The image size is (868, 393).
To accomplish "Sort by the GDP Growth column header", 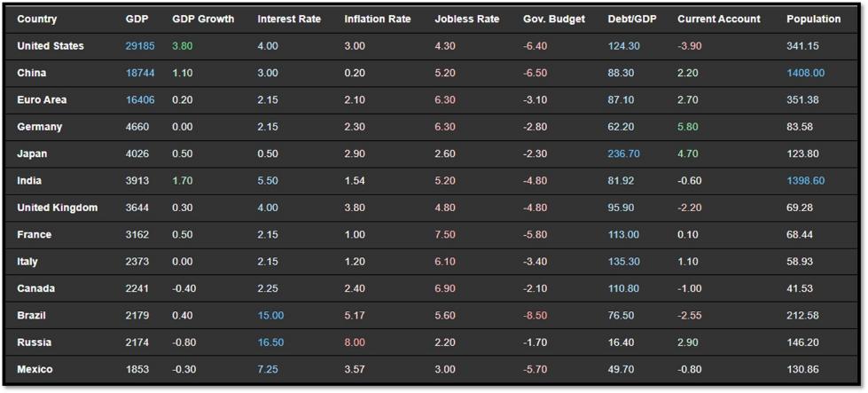I will coord(203,19).
